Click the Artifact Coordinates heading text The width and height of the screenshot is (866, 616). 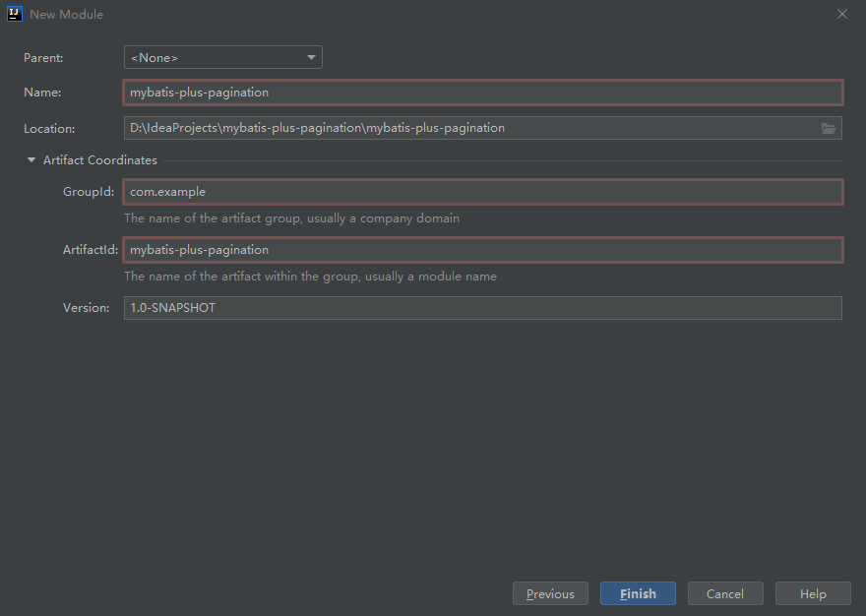coord(100,160)
